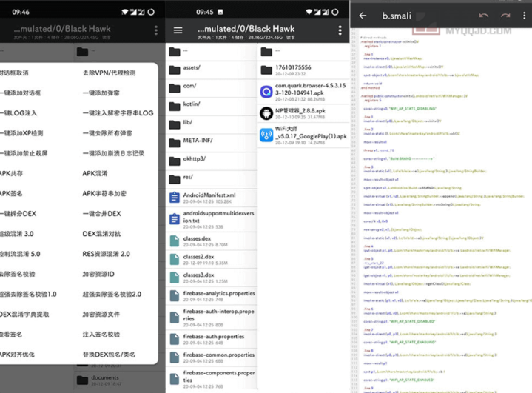Choose 注入签名校验 menu option
This screenshot has width=532, height=393.
pyautogui.click(x=101, y=335)
